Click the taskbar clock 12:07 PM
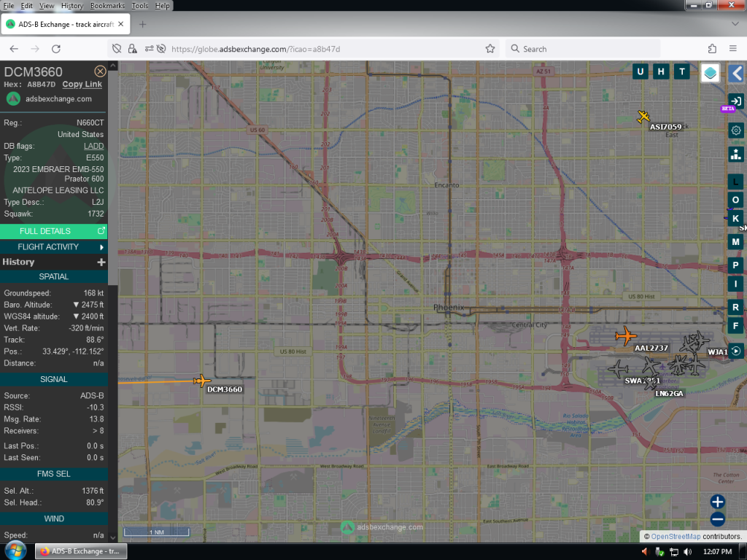Viewport: 747px width, 560px height. (x=718, y=552)
